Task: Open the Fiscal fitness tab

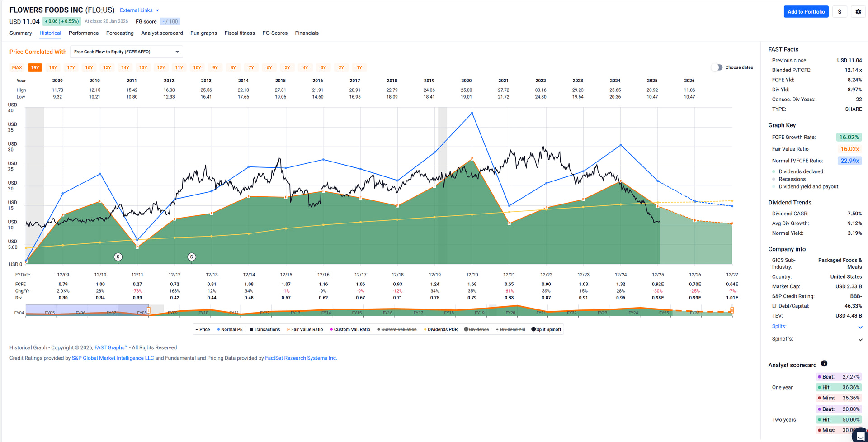Action: point(240,33)
